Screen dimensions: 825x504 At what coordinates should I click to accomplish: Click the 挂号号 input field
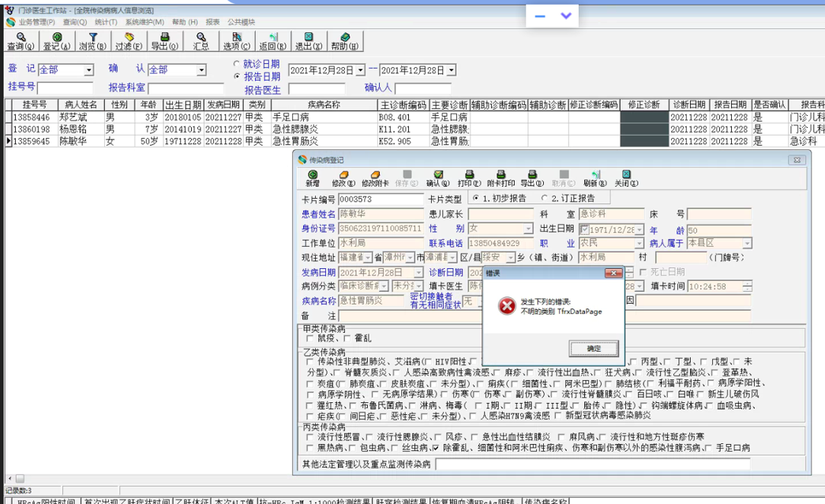tap(65, 88)
